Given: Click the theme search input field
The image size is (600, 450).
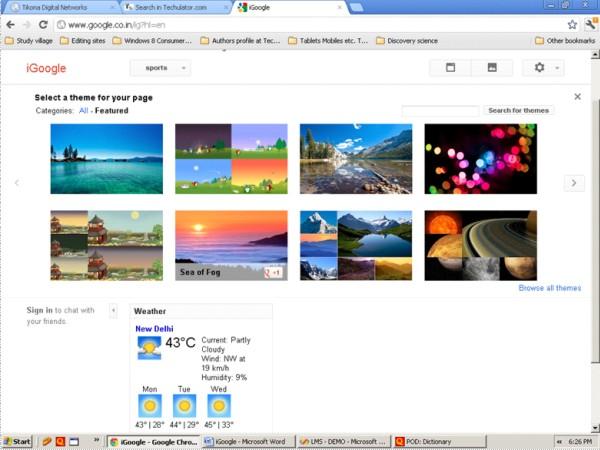Looking at the screenshot, I should 440,111.
